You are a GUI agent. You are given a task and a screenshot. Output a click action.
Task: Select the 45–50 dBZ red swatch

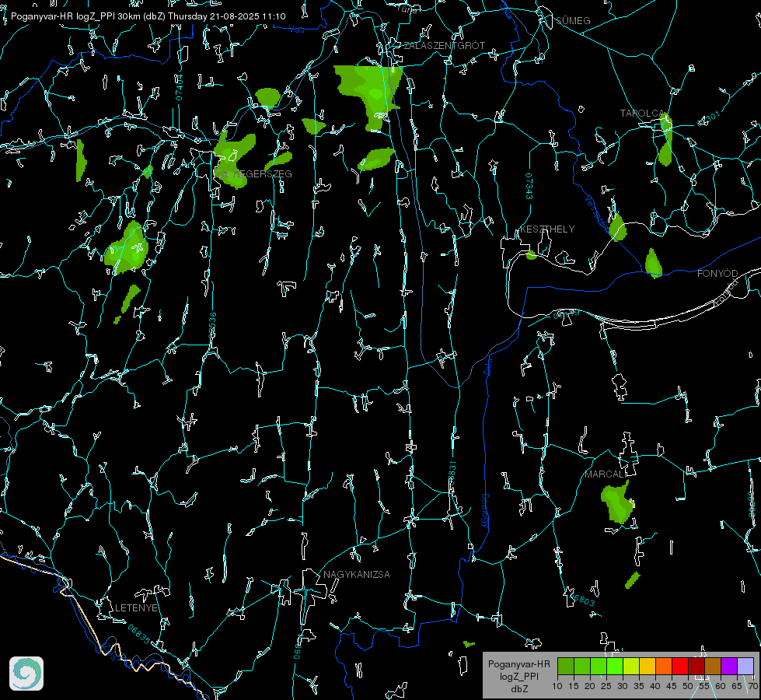point(680,666)
